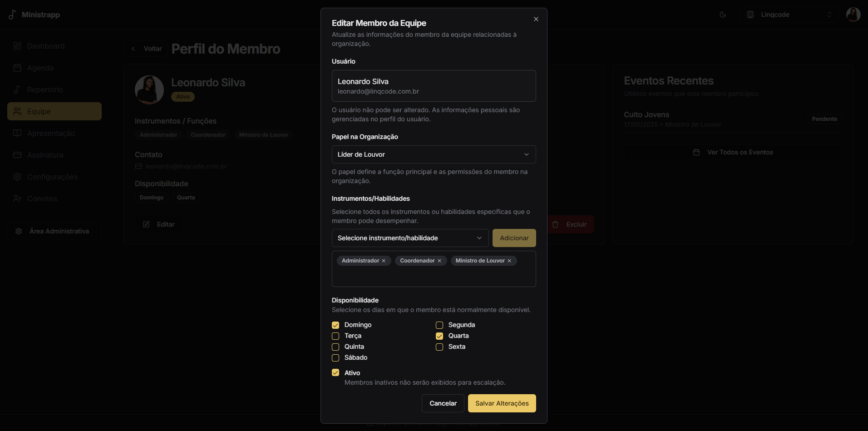868x431 pixels.
Task: Toggle dark mode with the moon icon
Action: [x=722, y=15]
